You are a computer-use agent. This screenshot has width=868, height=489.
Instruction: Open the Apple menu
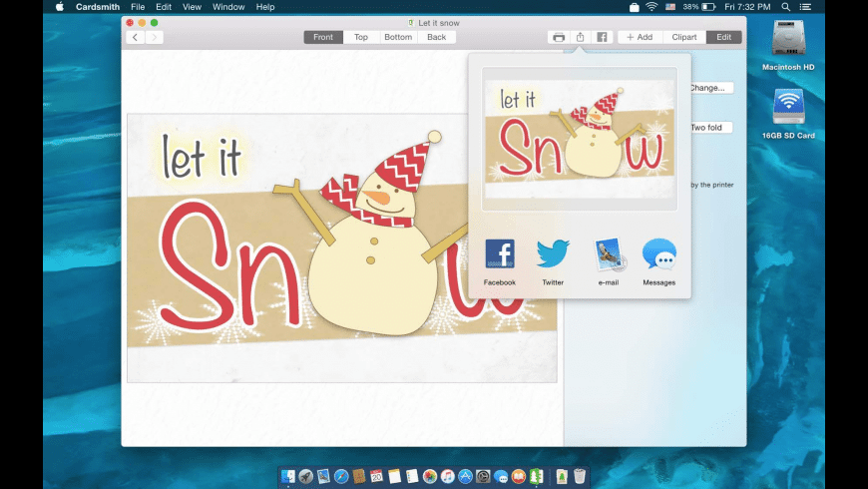coord(59,7)
